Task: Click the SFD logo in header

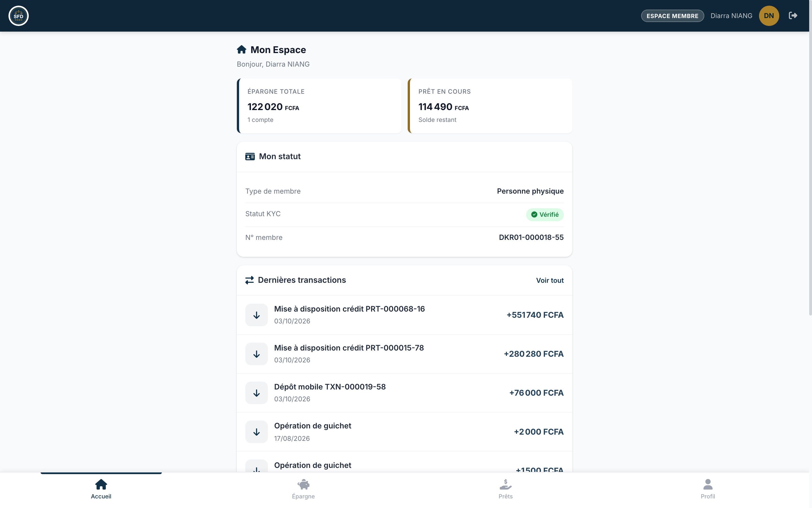Action: pos(18,16)
